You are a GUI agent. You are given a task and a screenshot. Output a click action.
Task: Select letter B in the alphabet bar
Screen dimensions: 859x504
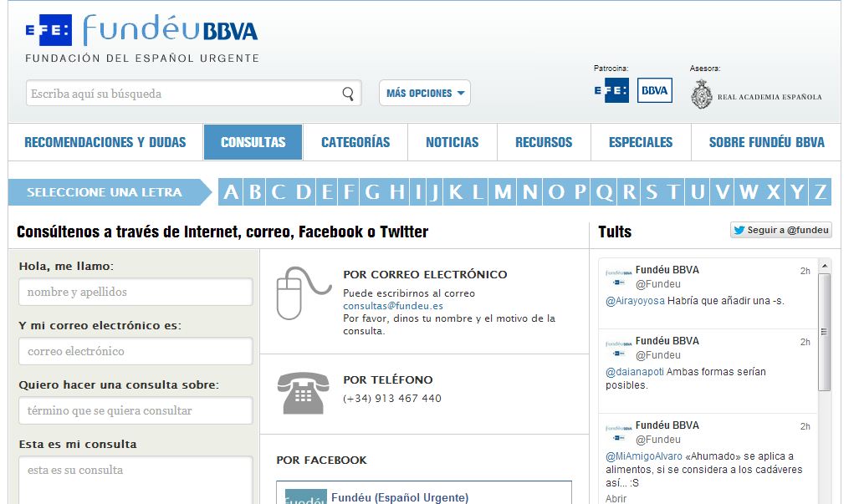coord(255,192)
